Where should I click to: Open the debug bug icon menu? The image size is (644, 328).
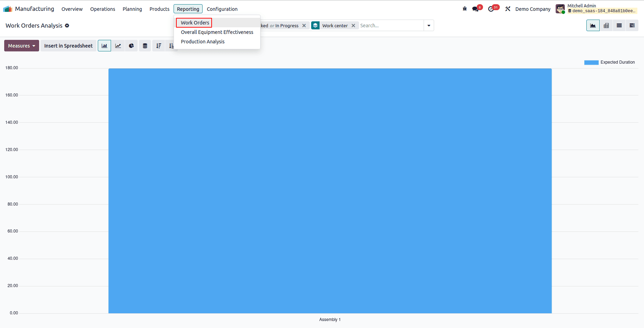[464, 9]
